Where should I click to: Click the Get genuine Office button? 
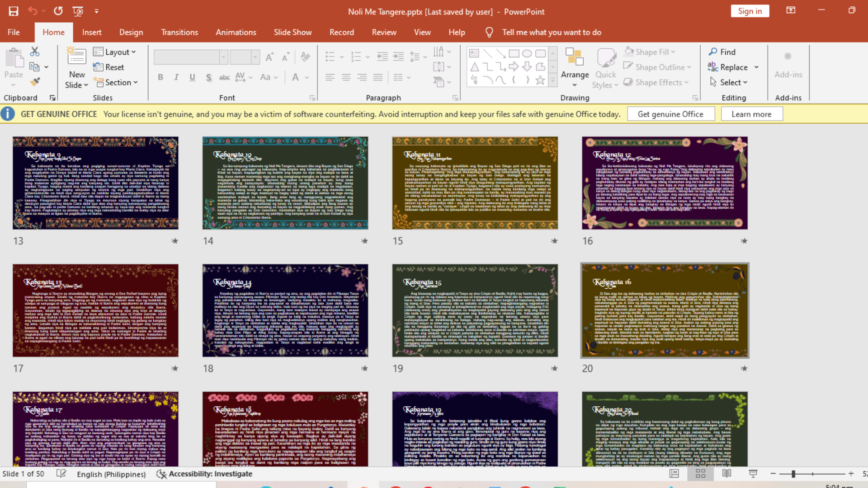point(670,114)
